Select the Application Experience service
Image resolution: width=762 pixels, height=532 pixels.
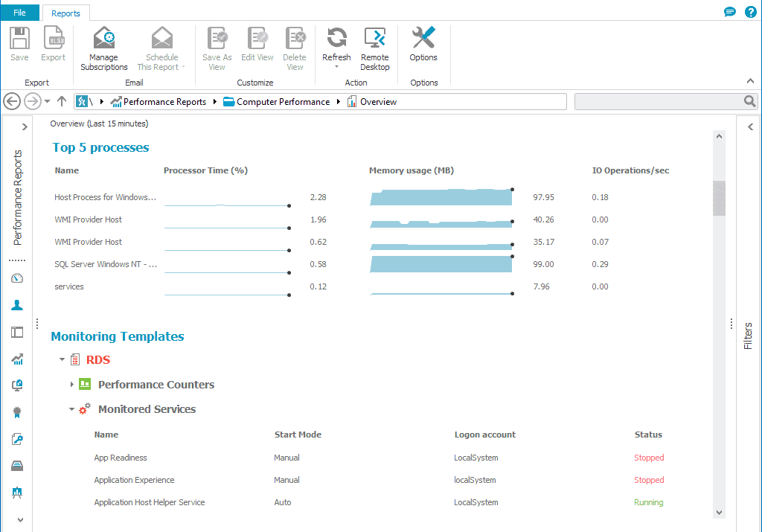click(x=134, y=480)
